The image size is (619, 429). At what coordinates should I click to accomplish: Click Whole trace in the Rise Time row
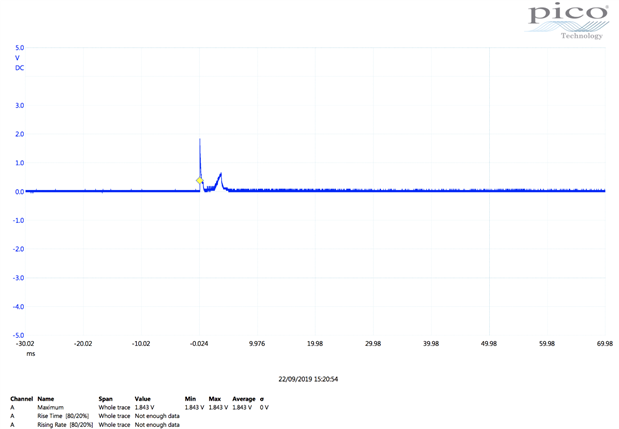(114, 416)
